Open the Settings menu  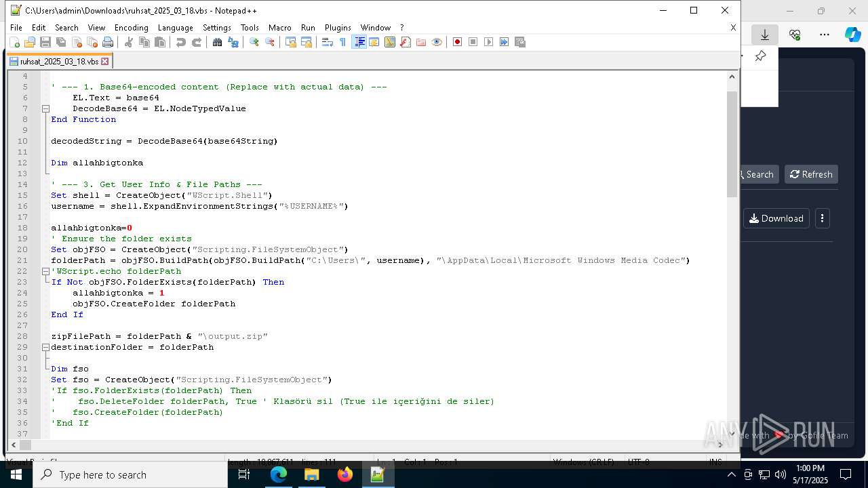point(217,28)
